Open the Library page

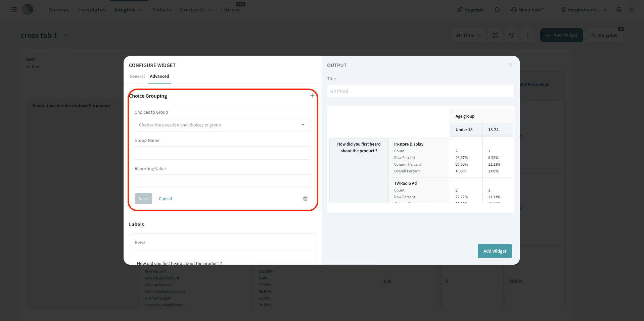point(230,10)
